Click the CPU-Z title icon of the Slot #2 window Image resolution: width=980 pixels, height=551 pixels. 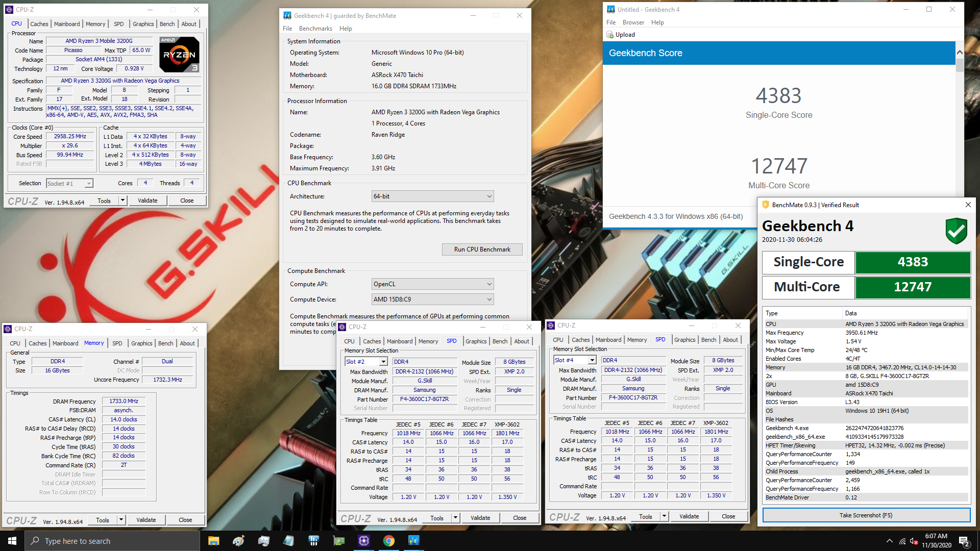[342, 327]
